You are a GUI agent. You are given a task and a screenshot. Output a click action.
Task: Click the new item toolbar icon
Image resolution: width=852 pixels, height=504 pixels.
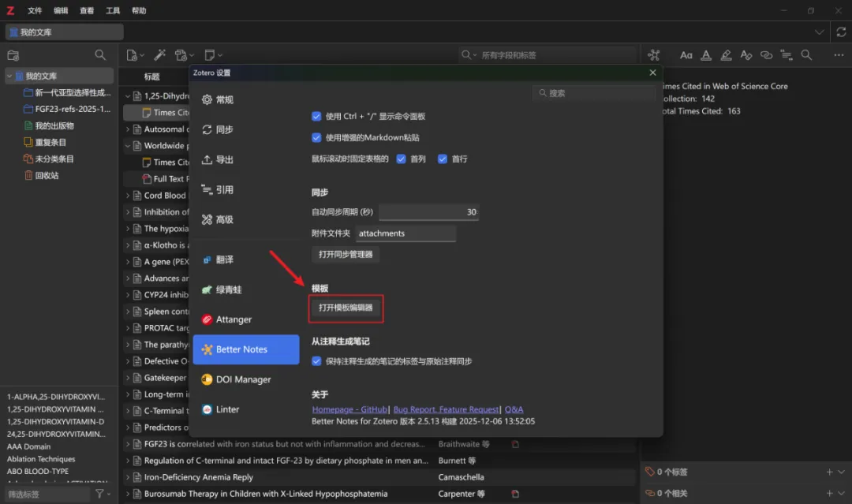tap(135, 55)
